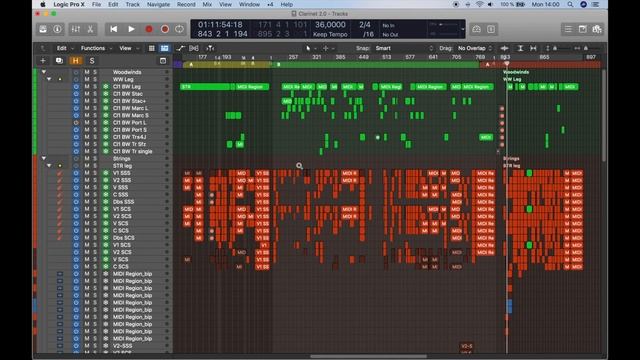Image resolution: width=640 pixels, height=360 pixels.
Task: Click instrument icon of V2 SSS track
Action: point(106,180)
